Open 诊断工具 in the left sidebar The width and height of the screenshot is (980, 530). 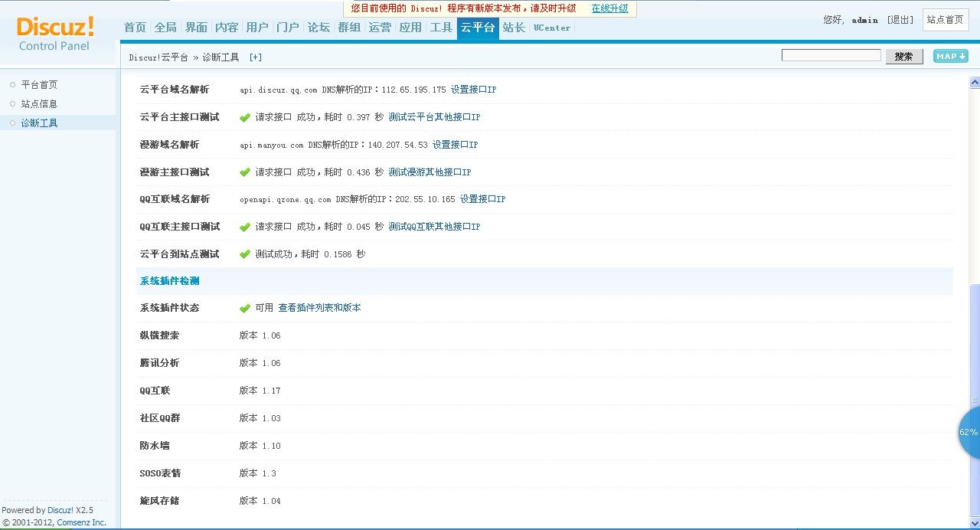click(x=39, y=123)
